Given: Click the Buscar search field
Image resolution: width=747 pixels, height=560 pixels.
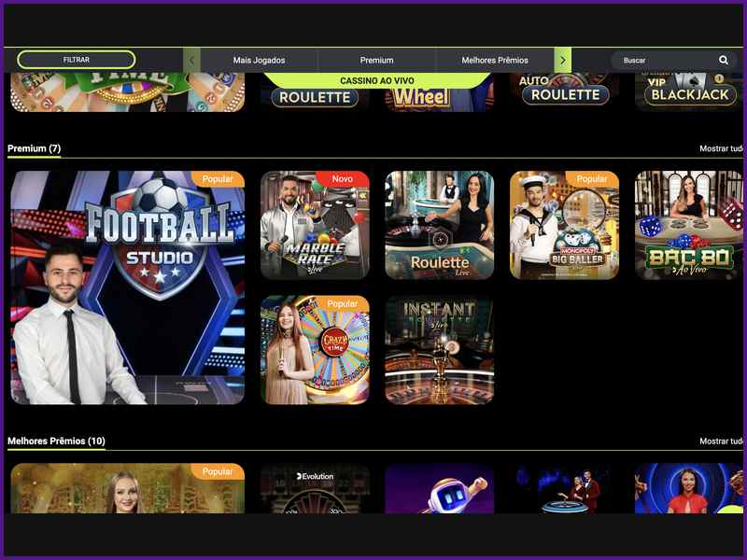Looking at the screenshot, I should click(665, 60).
